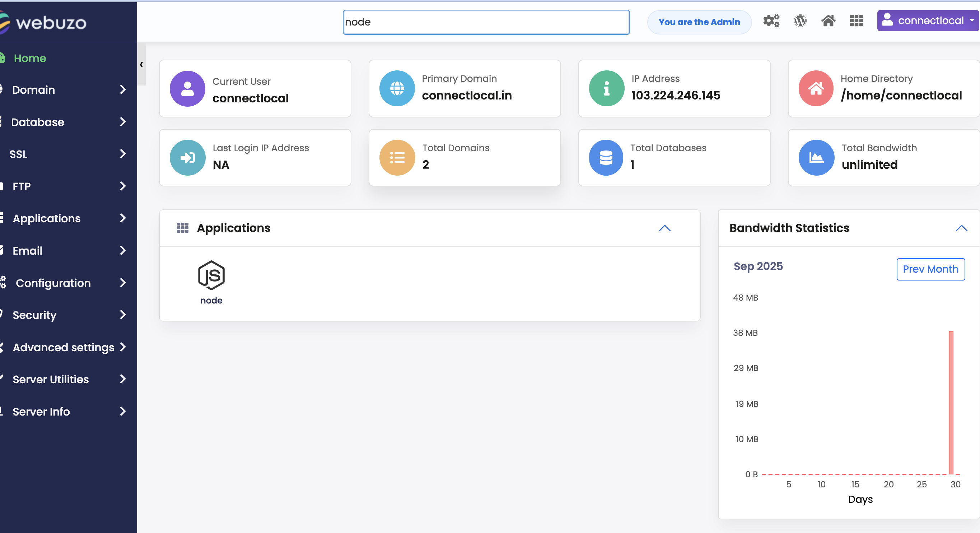Click the Total Databases icon

(606, 158)
